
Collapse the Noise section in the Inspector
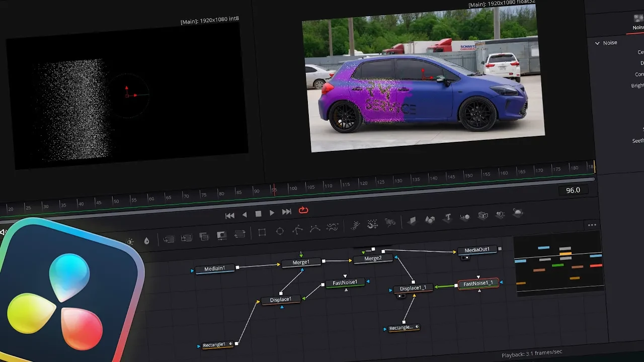(x=597, y=43)
